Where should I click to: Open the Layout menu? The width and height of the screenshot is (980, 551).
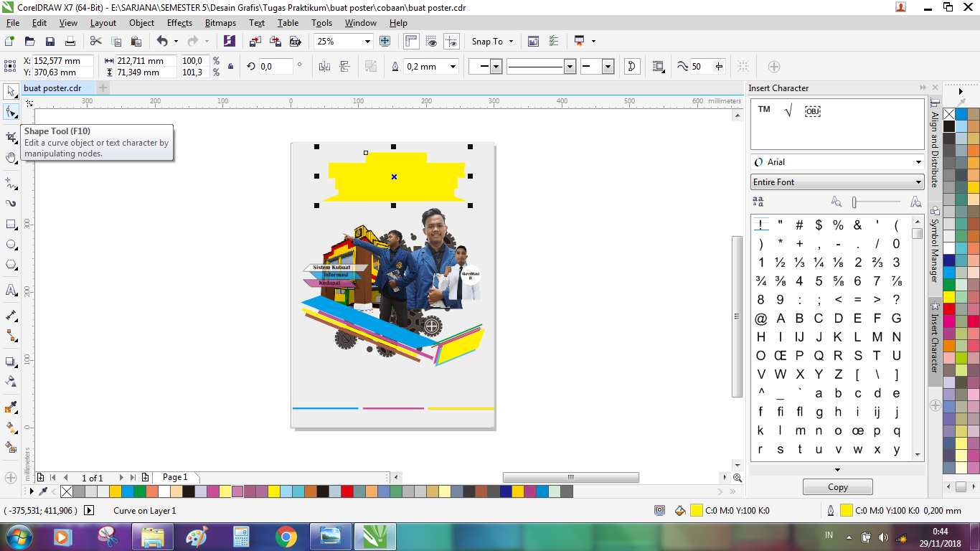coord(103,23)
